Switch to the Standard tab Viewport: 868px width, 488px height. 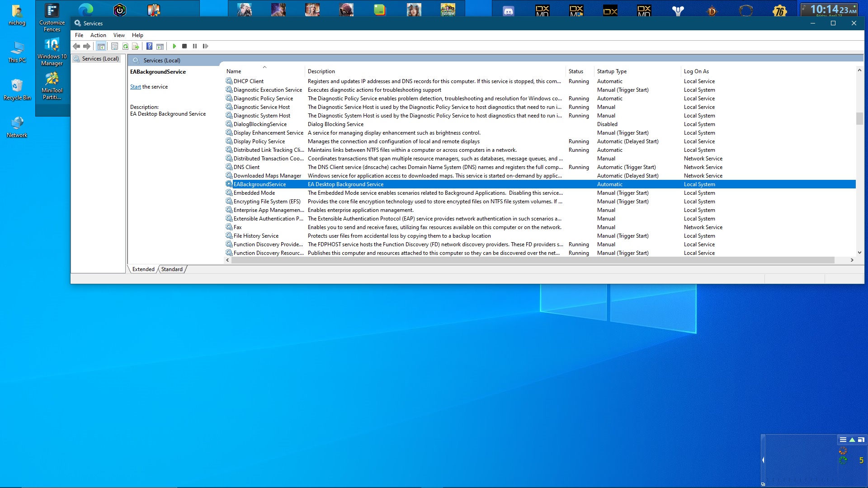pyautogui.click(x=172, y=269)
